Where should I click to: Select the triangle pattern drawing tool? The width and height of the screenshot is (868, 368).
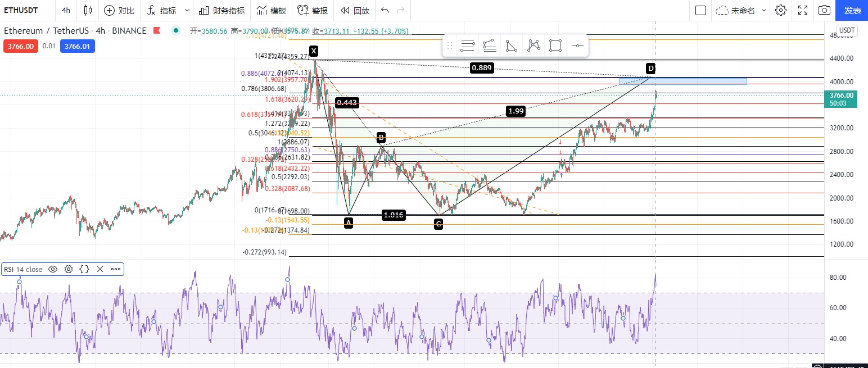click(511, 46)
